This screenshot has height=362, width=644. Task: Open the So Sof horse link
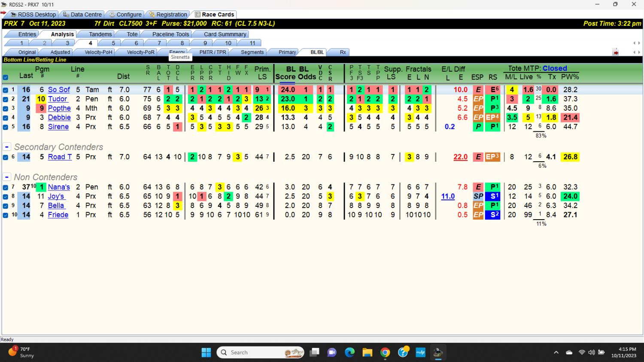click(x=59, y=90)
